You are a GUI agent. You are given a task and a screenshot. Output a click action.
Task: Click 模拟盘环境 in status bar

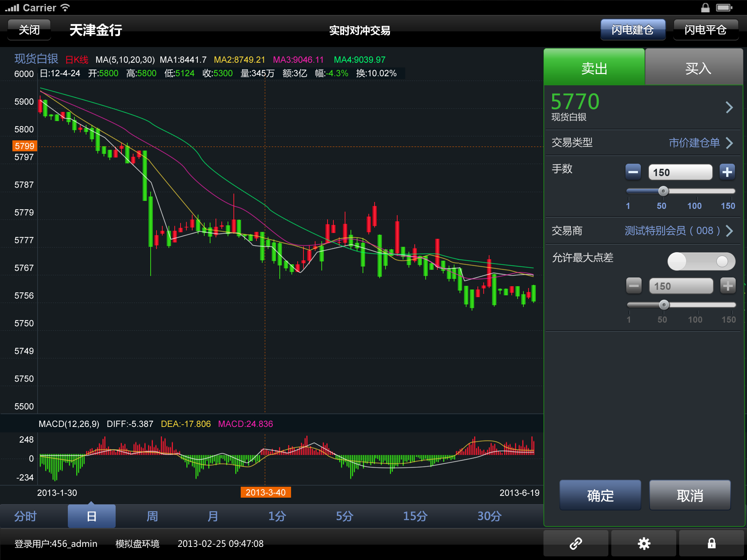pyautogui.click(x=138, y=544)
